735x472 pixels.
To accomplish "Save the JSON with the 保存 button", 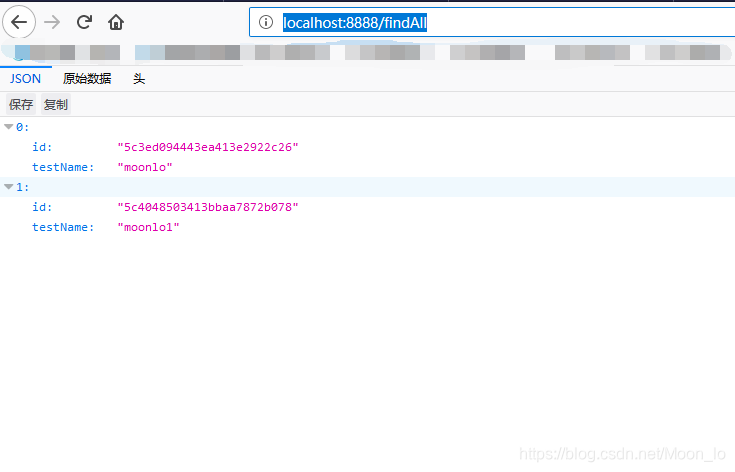I will tap(21, 105).
